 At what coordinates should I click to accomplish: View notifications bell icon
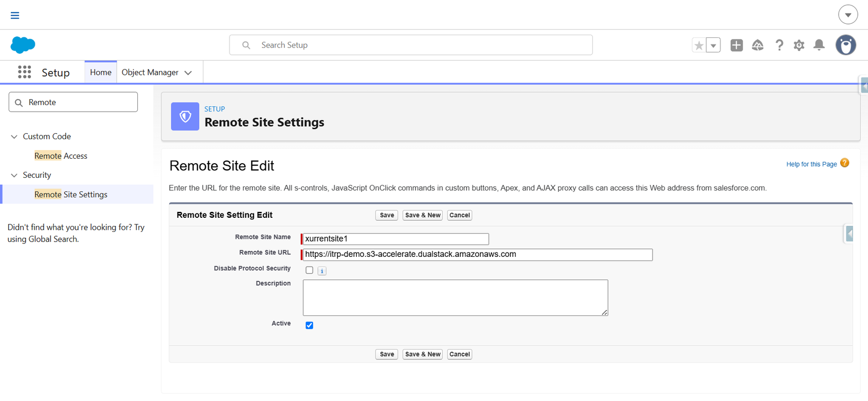point(819,45)
